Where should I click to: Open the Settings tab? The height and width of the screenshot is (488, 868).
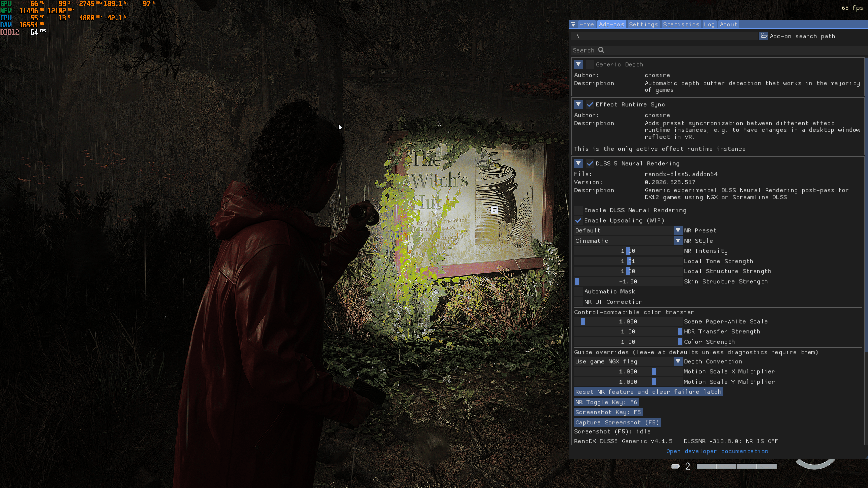pos(643,24)
